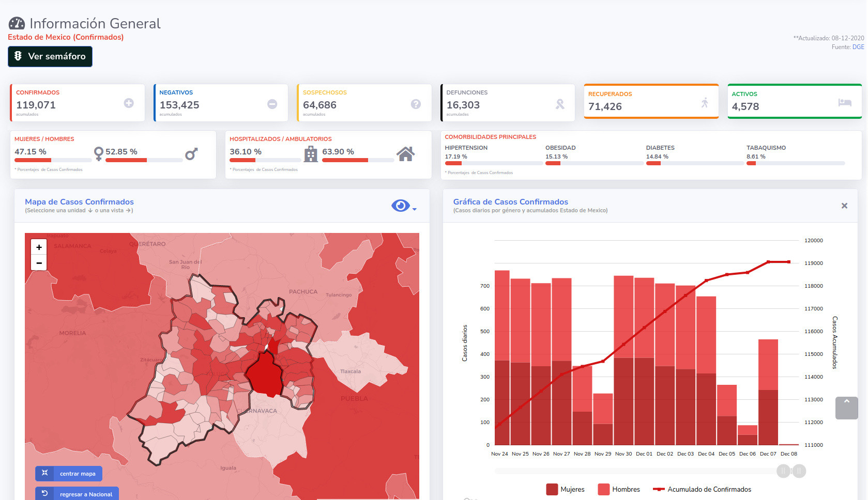Open the DGE source link
The image size is (868, 500).
[858, 47]
